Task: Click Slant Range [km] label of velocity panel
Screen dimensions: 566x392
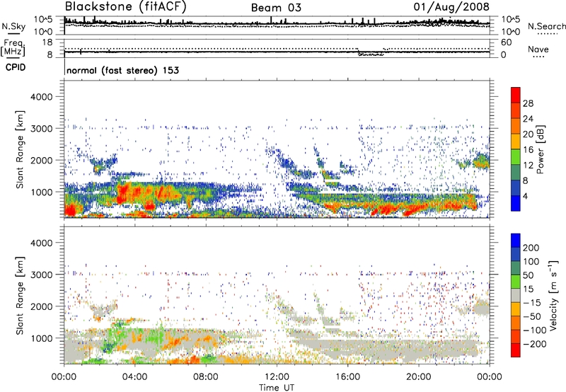Action: [x=20, y=295]
